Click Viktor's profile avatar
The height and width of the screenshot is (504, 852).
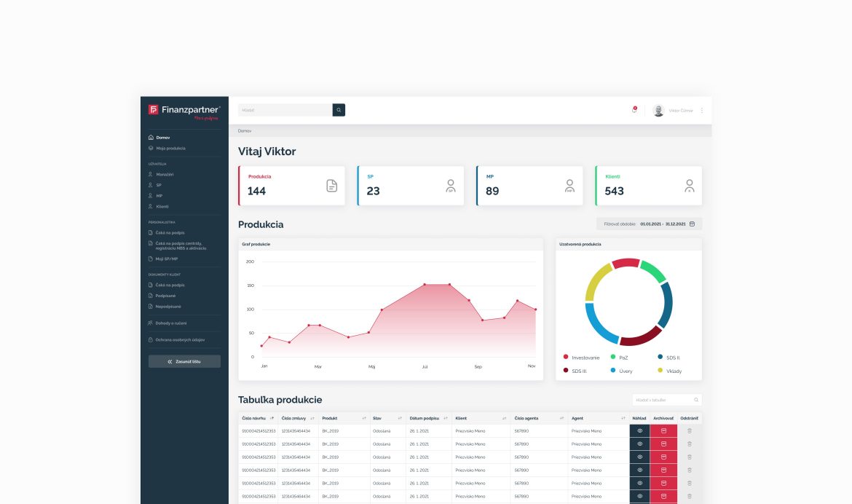[x=658, y=111]
